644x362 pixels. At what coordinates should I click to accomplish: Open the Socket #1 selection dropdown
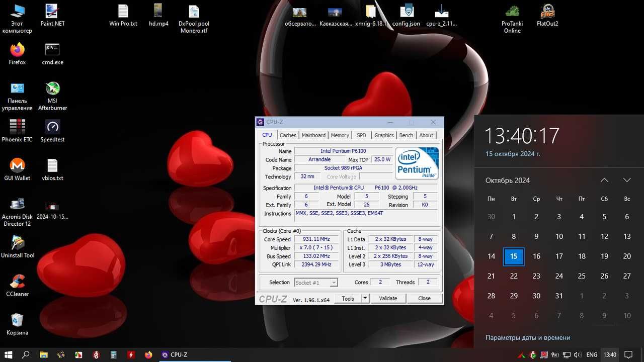pos(316,283)
